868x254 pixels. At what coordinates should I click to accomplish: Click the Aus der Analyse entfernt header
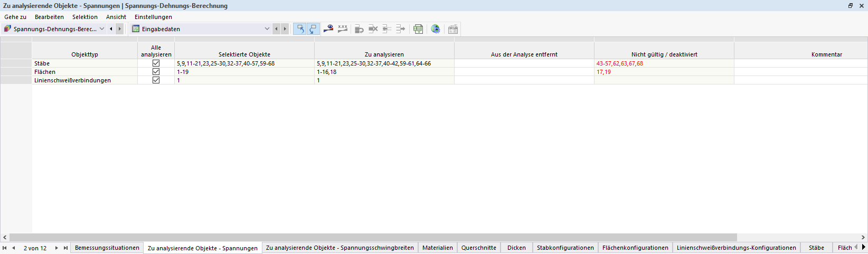coord(524,50)
